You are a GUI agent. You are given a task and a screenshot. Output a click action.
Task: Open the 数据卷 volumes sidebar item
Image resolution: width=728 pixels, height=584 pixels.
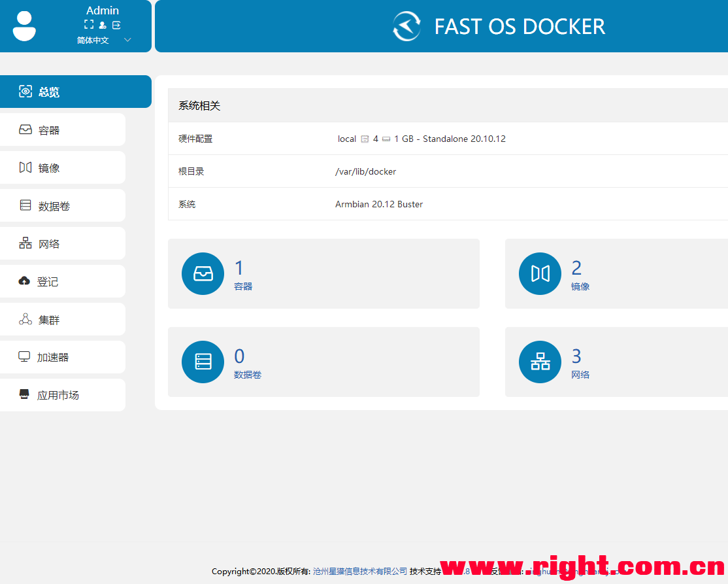click(63, 205)
